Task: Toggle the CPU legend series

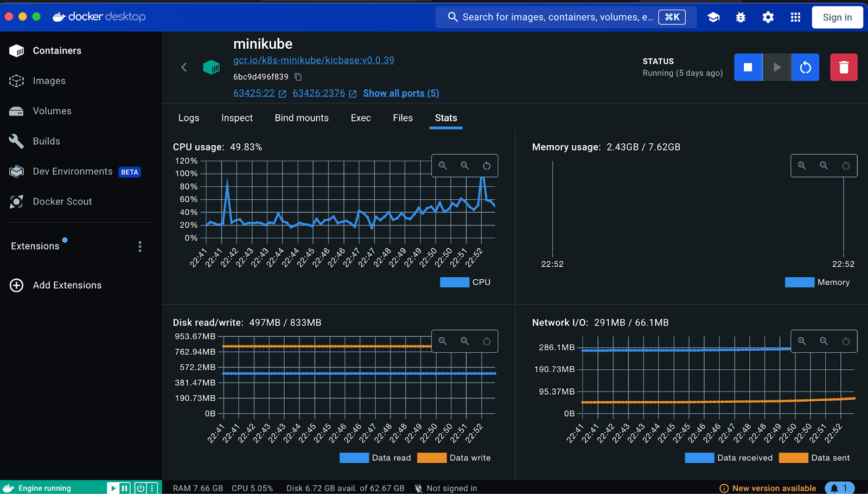Action: click(465, 283)
